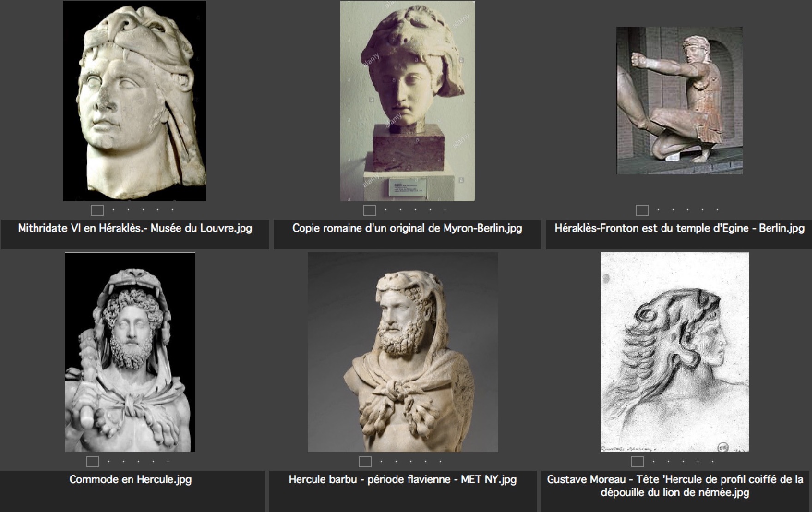Tick the checkbox under Copie romaine Myron-Berlin image

[370, 210]
